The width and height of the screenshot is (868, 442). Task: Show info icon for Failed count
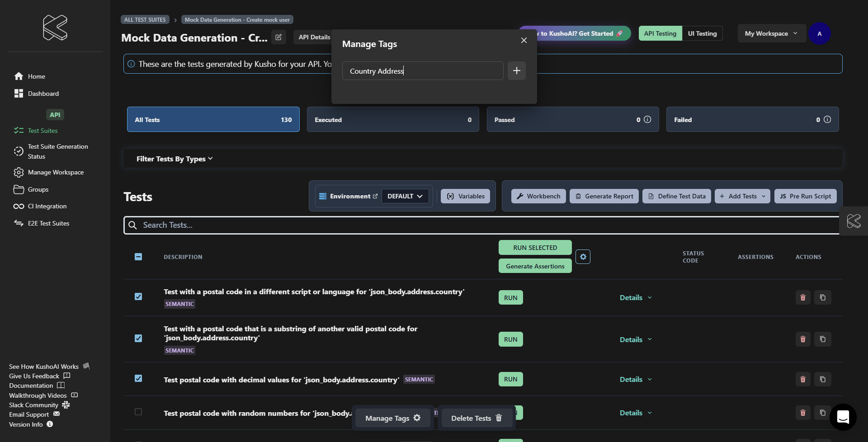click(827, 119)
